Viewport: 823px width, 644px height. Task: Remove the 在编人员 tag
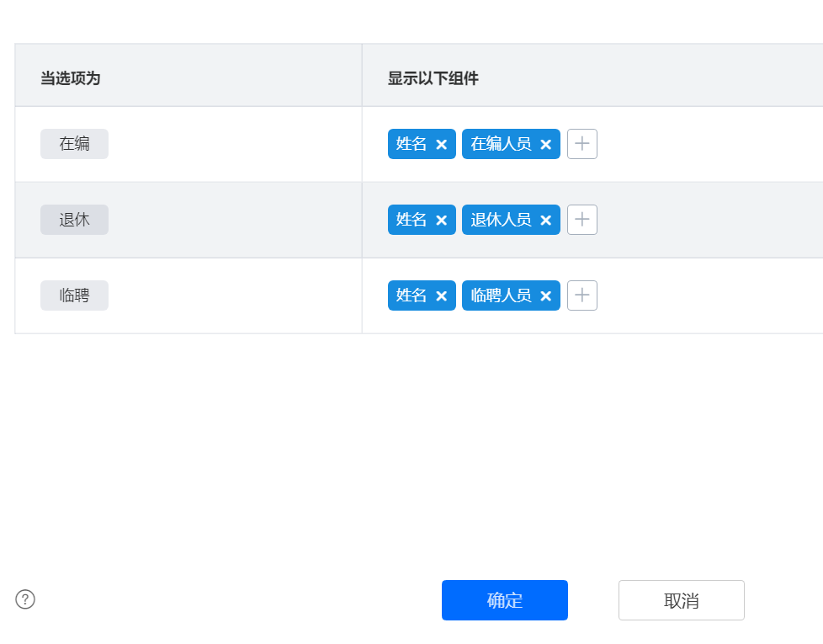tap(545, 145)
